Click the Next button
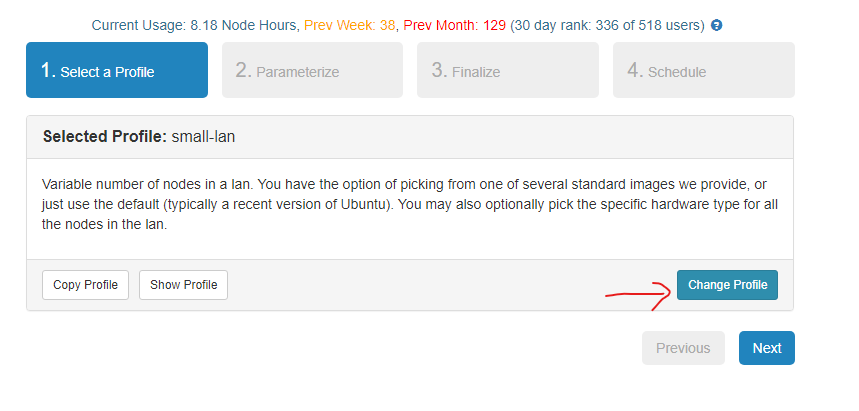Viewport: 859px width, 411px height. (x=766, y=348)
